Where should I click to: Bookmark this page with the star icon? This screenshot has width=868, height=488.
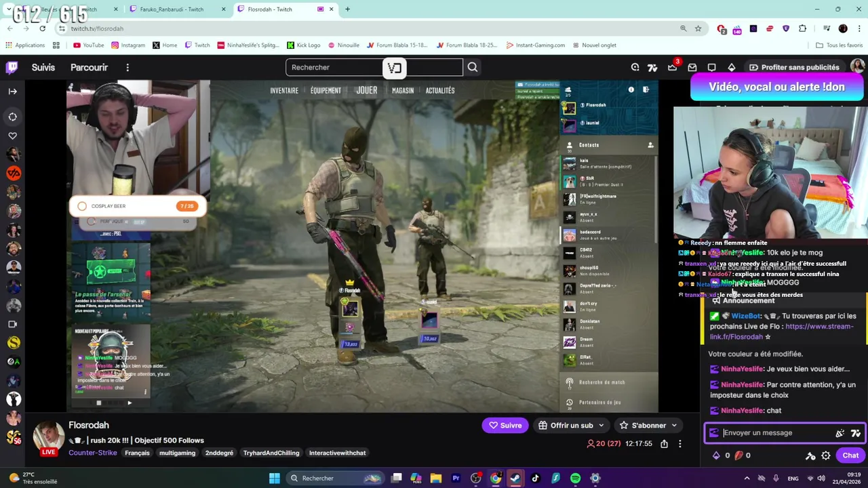[x=698, y=28]
